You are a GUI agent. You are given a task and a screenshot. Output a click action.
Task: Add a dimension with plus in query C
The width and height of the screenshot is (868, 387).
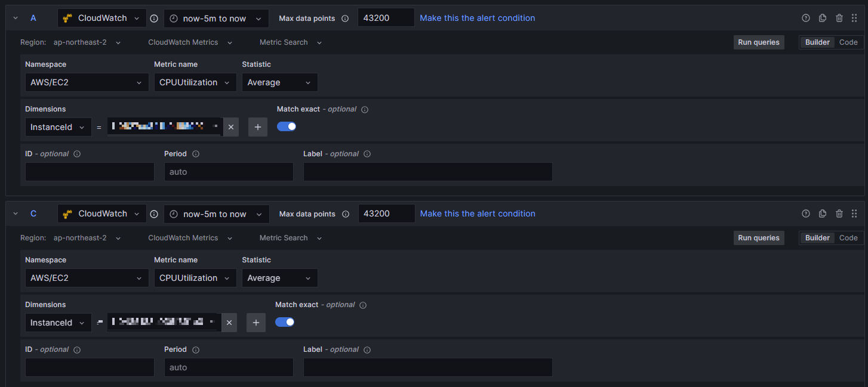pyautogui.click(x=256, y=323)
